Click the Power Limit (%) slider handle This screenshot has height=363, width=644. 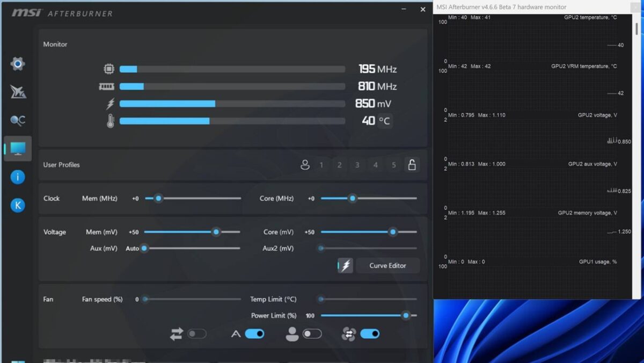tap(406, 315)
